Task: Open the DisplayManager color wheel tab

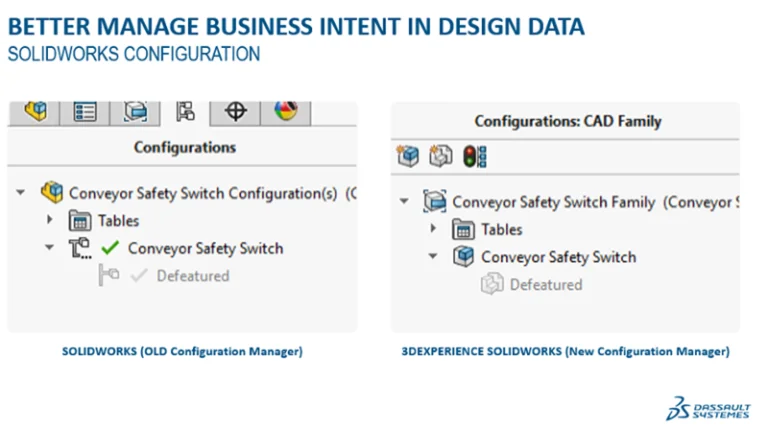Action: click(x=285, y=111)
